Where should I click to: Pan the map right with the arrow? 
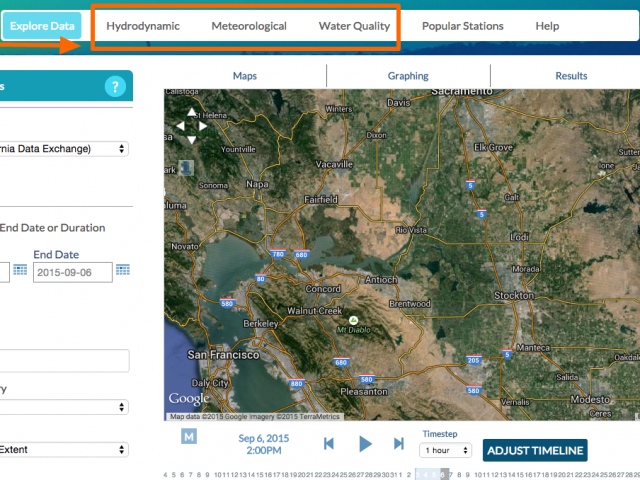point(203,126)
